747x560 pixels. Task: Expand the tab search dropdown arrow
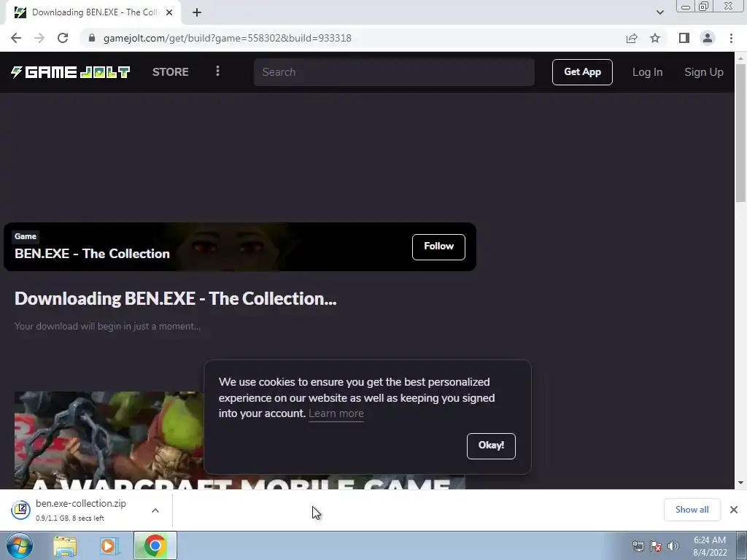point(659,12)
